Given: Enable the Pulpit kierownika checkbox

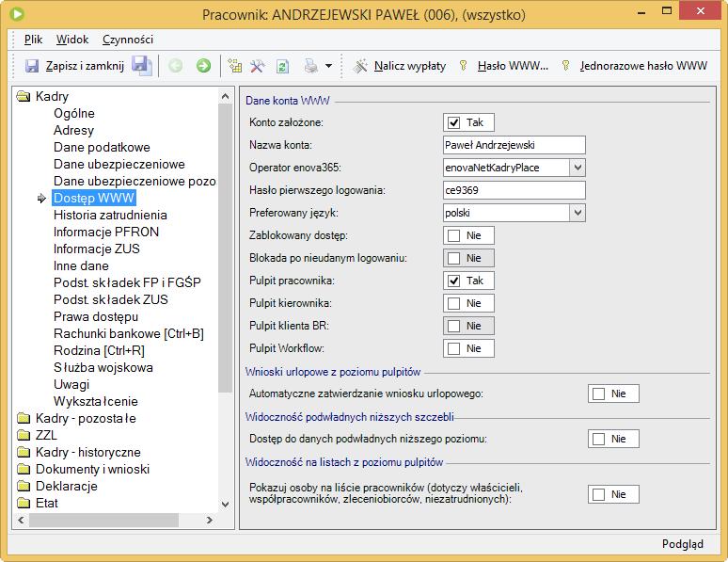Looking at the screenshot, I should pos(453,303).
